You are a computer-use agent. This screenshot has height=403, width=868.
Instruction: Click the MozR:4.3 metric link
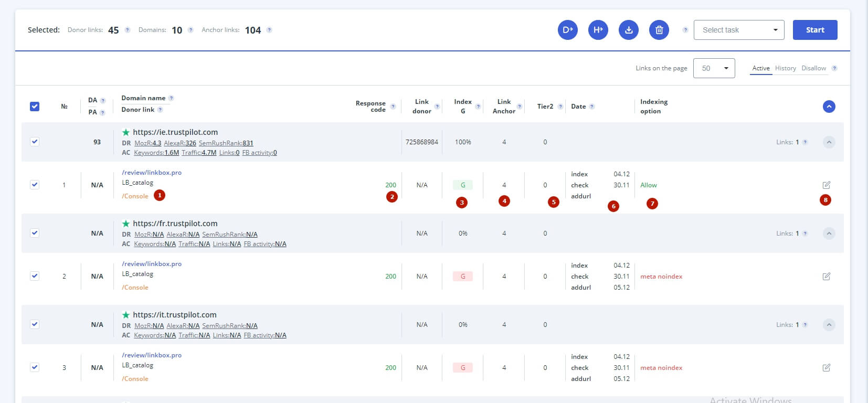[148, 143]
